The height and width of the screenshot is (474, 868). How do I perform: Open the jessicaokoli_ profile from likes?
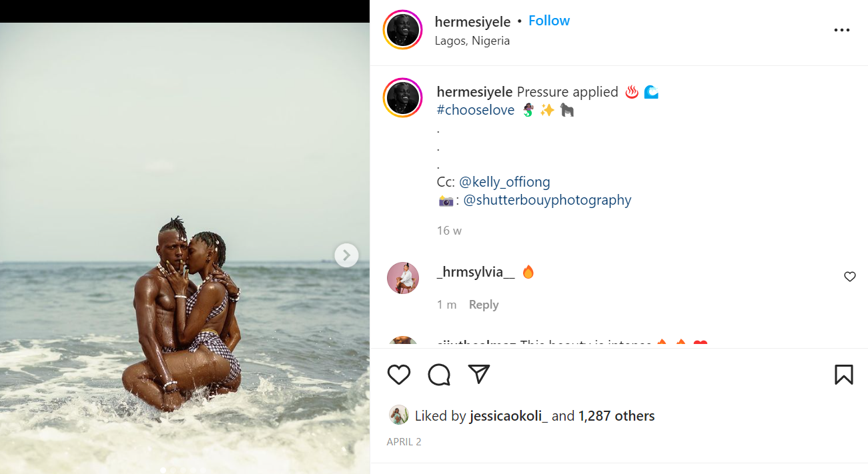pyautogui.click(x=509, y=416)
